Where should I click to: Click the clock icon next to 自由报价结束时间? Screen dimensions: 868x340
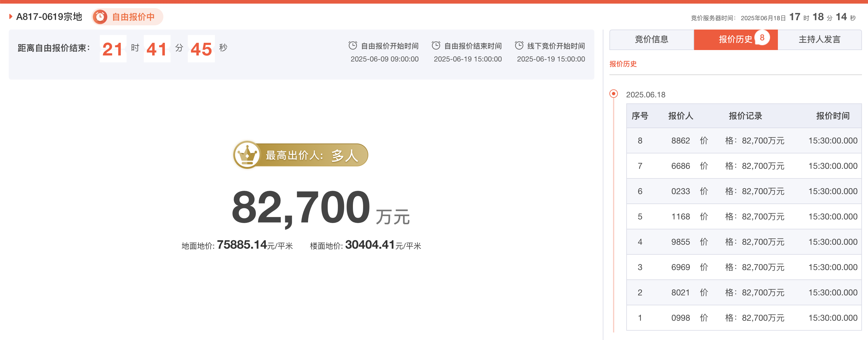436,46
